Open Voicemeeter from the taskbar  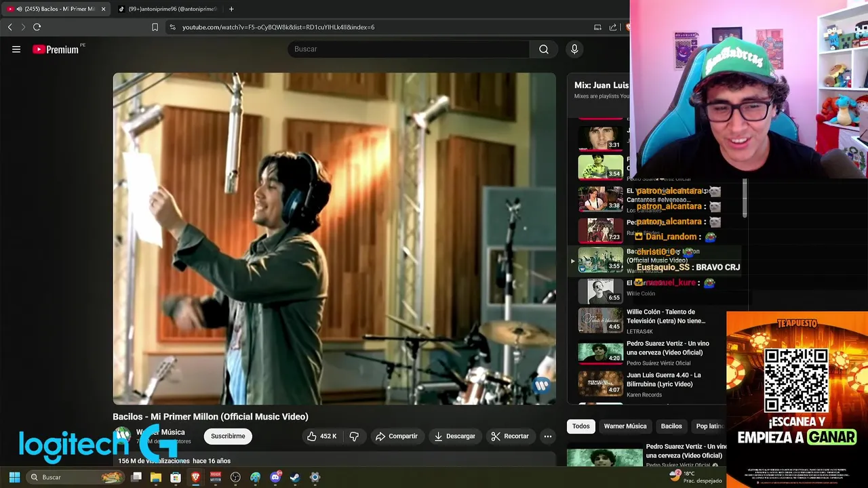(216, 477)
